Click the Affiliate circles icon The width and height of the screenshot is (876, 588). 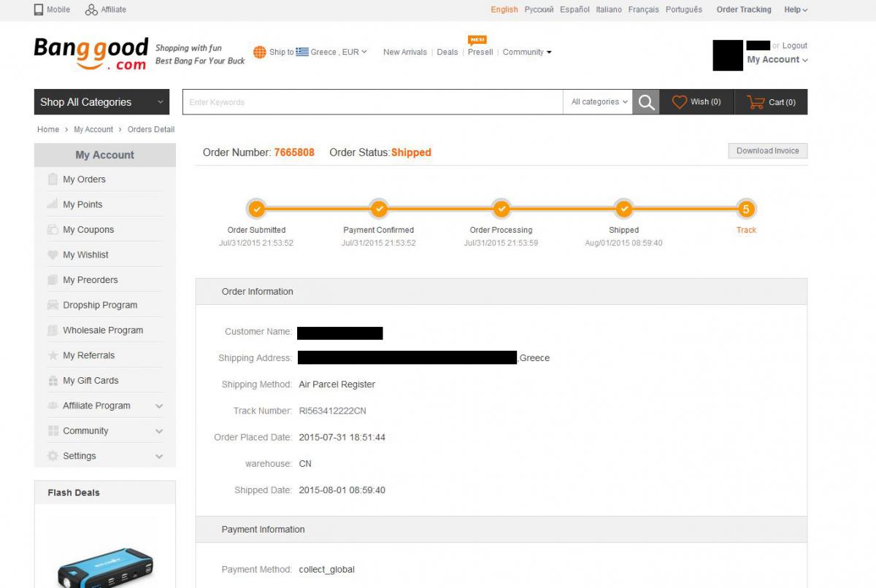[x=91, y=9]
